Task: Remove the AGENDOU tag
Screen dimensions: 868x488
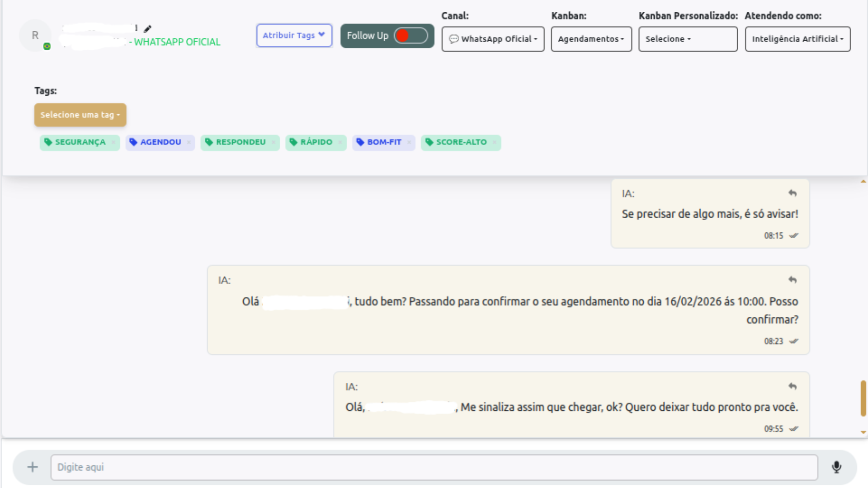Action: 189,142
